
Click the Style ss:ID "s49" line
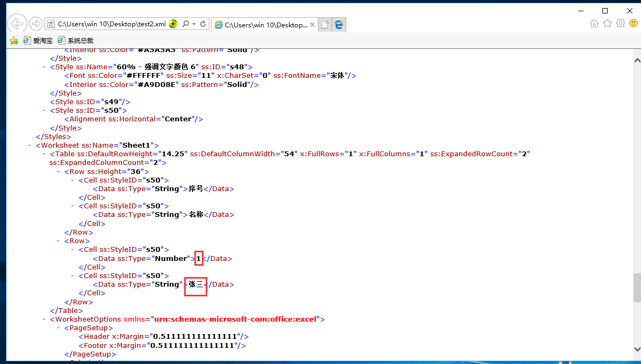pos(90,102)
